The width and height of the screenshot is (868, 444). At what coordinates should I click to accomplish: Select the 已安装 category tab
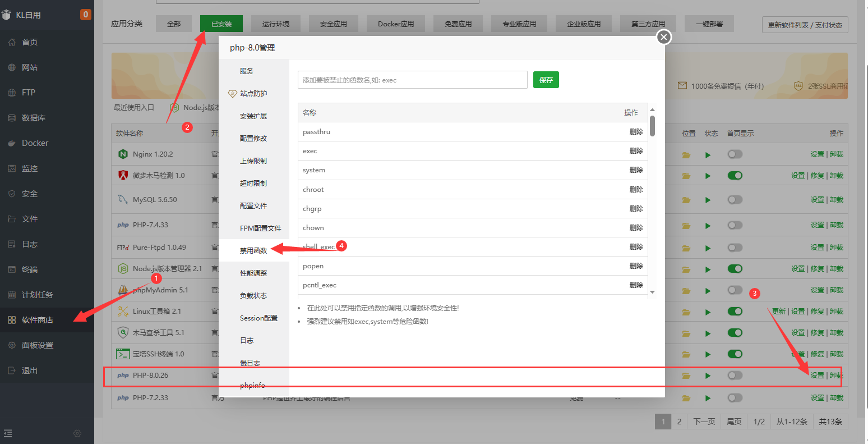221,24
